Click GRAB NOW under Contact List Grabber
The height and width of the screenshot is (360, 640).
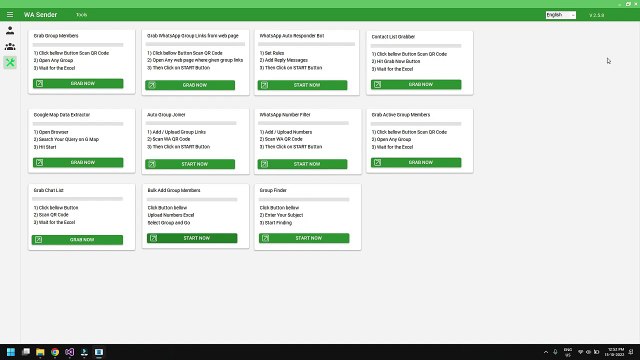coord(416,84)
